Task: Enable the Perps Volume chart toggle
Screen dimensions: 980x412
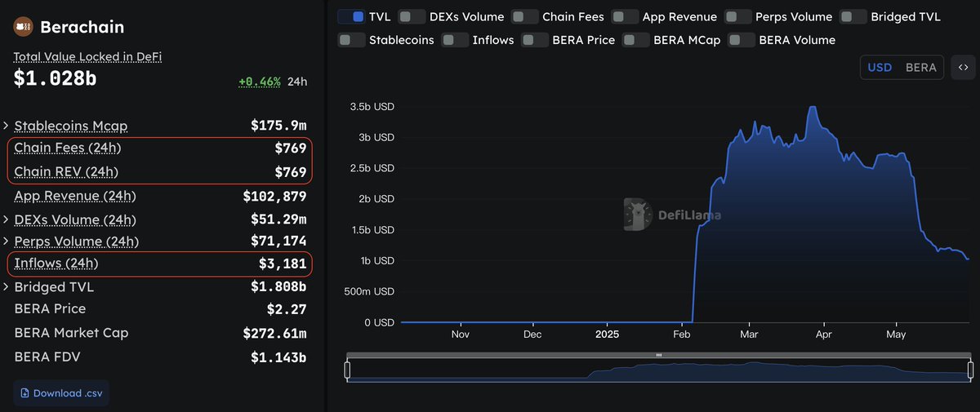Action: coord(738,16)
